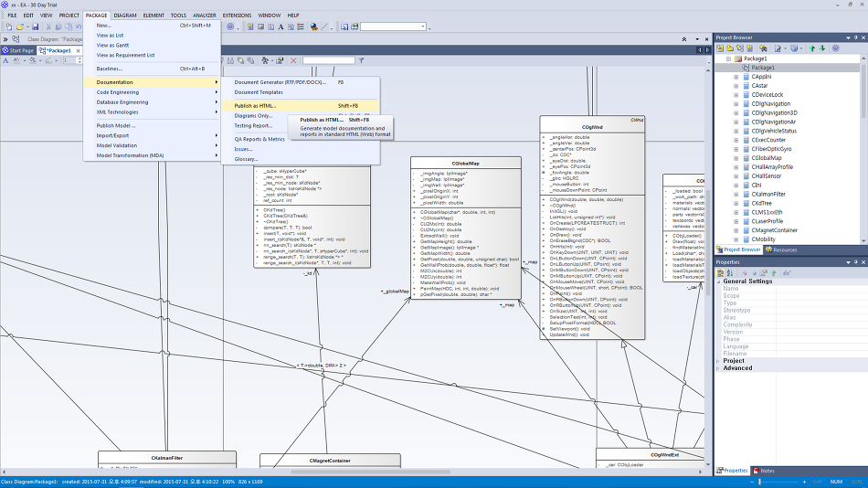
Task: Expand the Advanced section in Properties
Action: pyautogui.click(x=718, y=368)
